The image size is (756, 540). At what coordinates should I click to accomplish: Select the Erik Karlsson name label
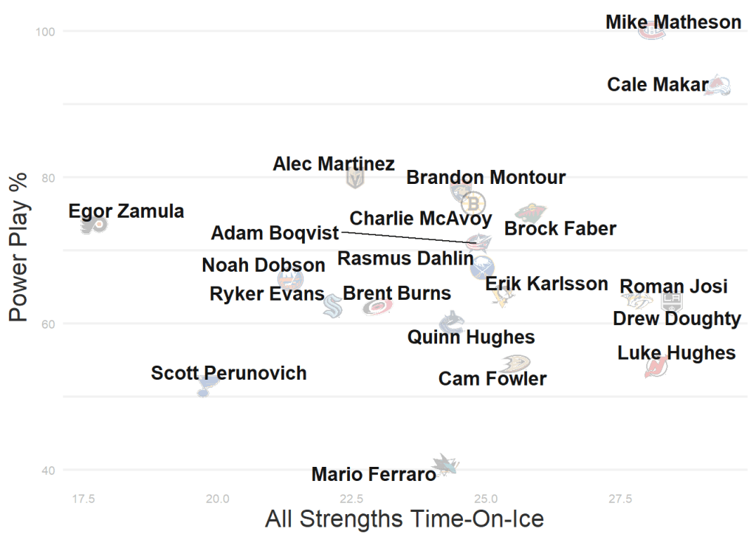coord(546,284)
